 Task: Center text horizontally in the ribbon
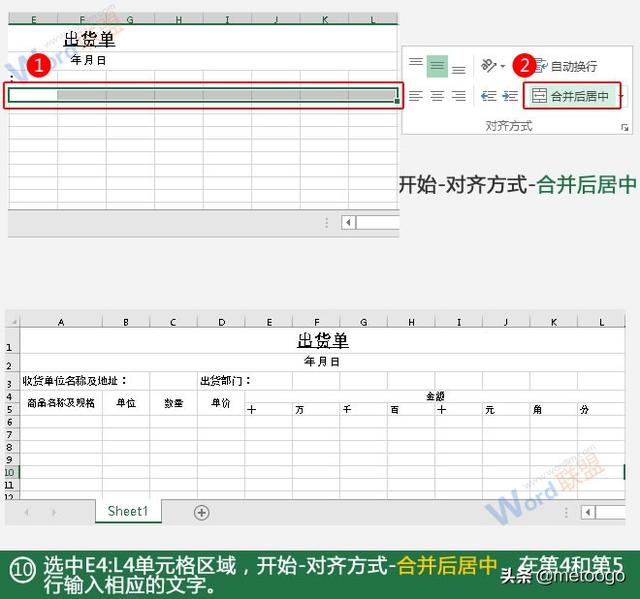437,96
